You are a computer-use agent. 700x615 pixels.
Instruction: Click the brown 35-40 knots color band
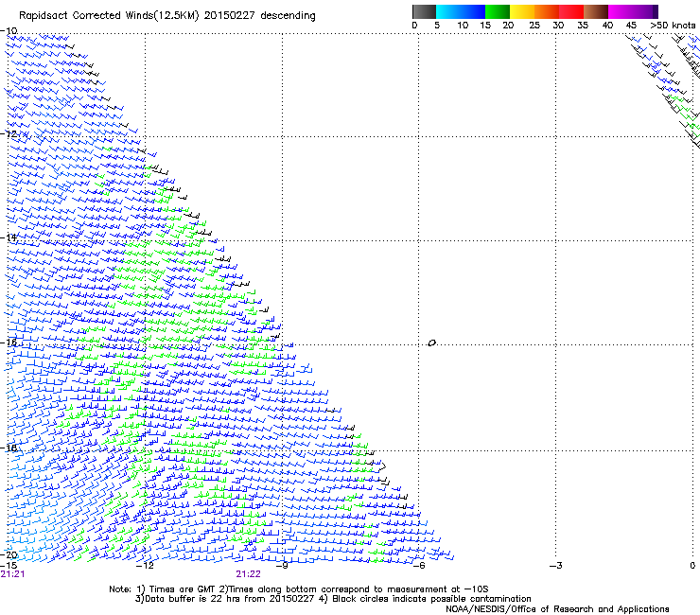pyautogui.click(x=596, y=11)
